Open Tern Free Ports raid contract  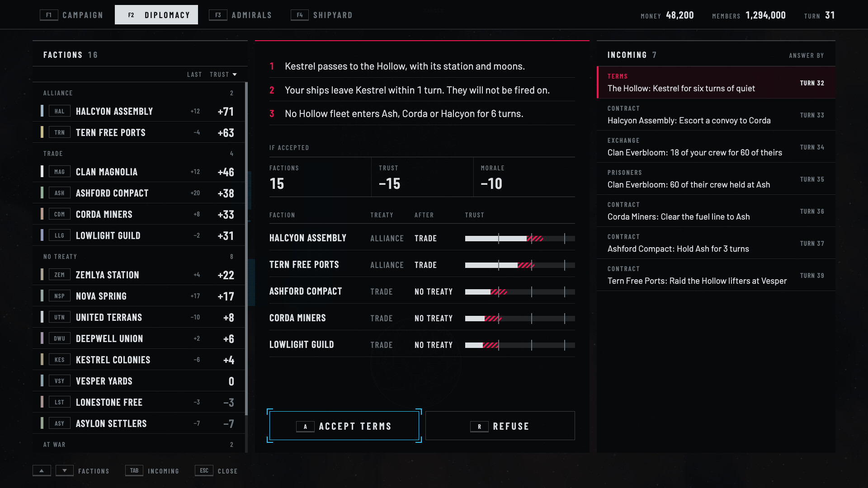tap(716, 275)
